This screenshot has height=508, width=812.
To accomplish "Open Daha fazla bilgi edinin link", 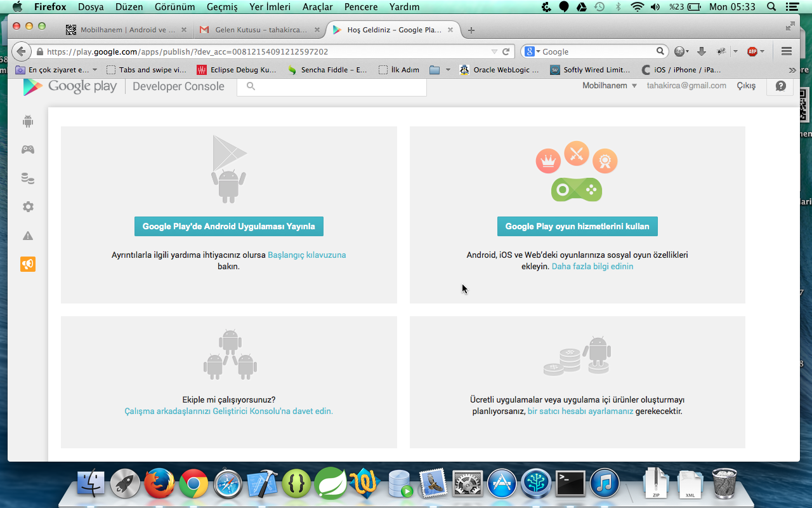I will (x=593, y=267).
